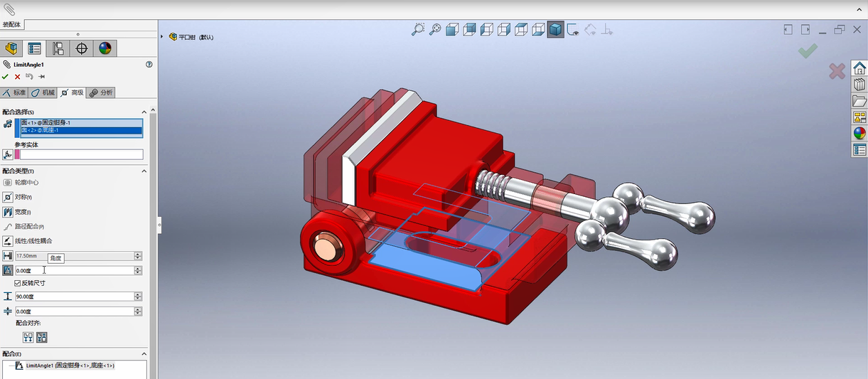Expand the 平口钳 tree in the viewport
This screenshot has height=379, width=868.
pyautogui.click(x=162, y=36)
